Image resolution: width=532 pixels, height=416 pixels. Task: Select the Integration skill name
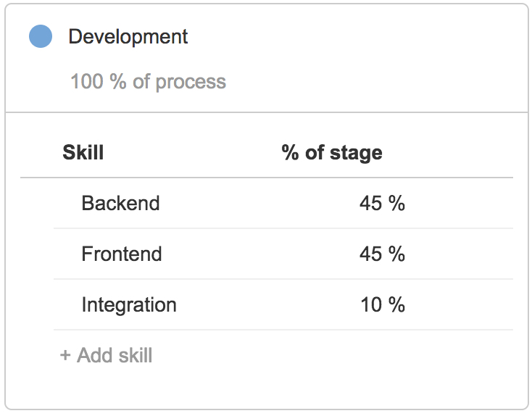pos(129,304)
